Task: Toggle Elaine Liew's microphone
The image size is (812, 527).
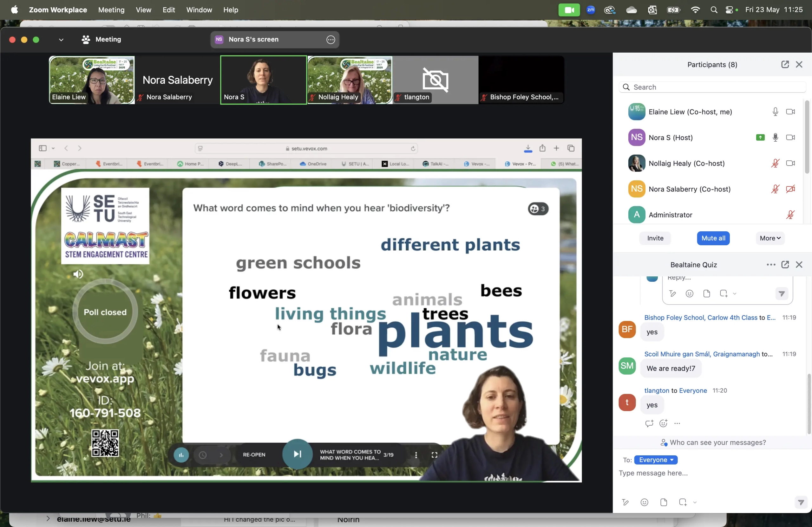Action: coord(775,112)
